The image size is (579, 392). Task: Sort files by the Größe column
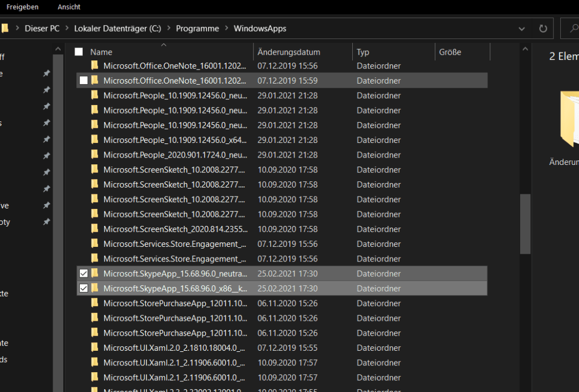pyautogui.click(x=450, y=52)
